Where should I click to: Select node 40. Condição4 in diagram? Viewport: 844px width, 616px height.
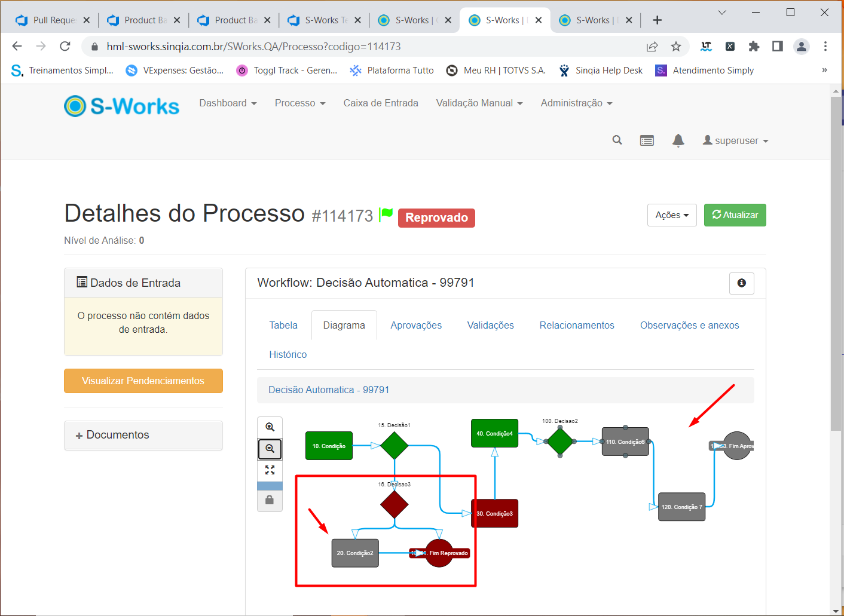(x=494, y=433)
